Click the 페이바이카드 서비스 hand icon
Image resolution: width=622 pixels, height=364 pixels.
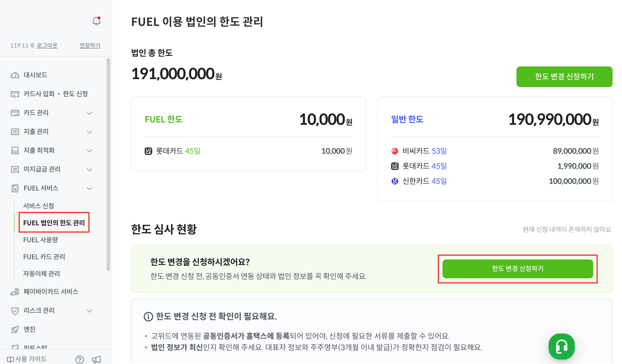[x=15, y=292]
